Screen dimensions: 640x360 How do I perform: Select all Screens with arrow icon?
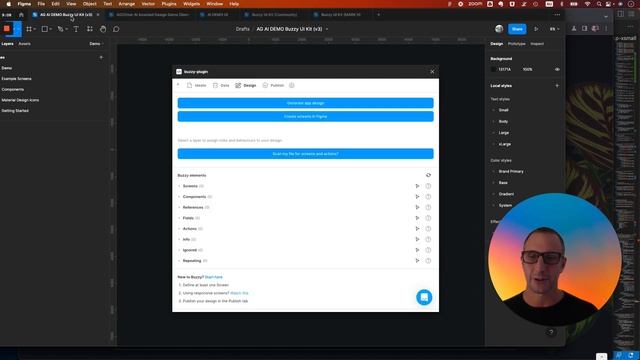(x=417, y=186)
